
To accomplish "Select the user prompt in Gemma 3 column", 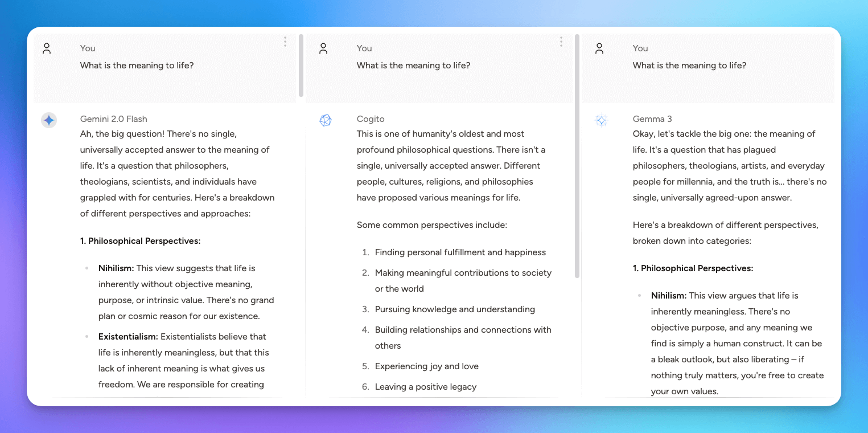I will (689, 66).
